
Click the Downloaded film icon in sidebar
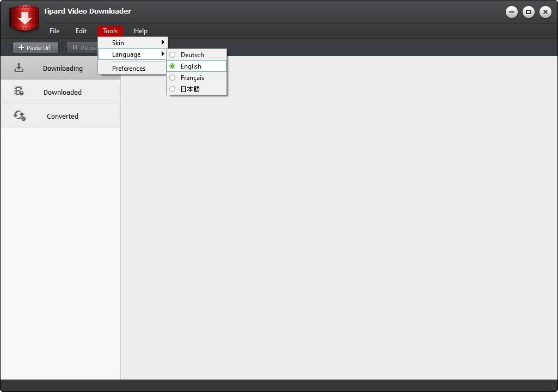point(19,91)
